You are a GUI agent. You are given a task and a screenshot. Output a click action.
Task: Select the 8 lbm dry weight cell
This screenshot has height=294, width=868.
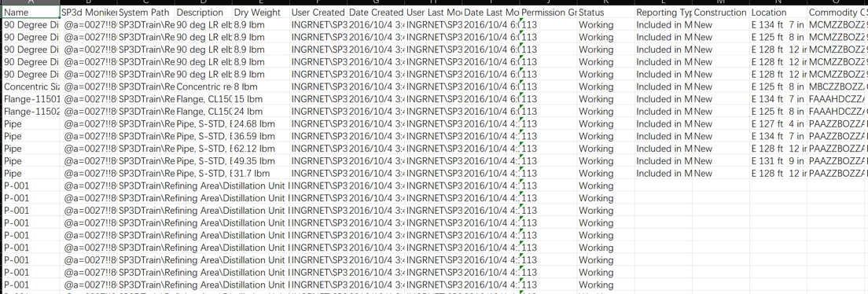coord(261,86)
